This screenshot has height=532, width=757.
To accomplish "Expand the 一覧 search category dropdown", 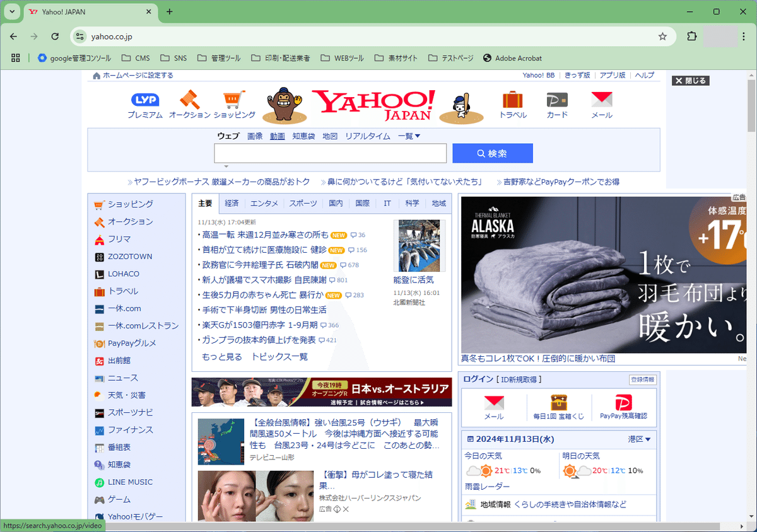I will pyautogui.click(x=409, y=136).
